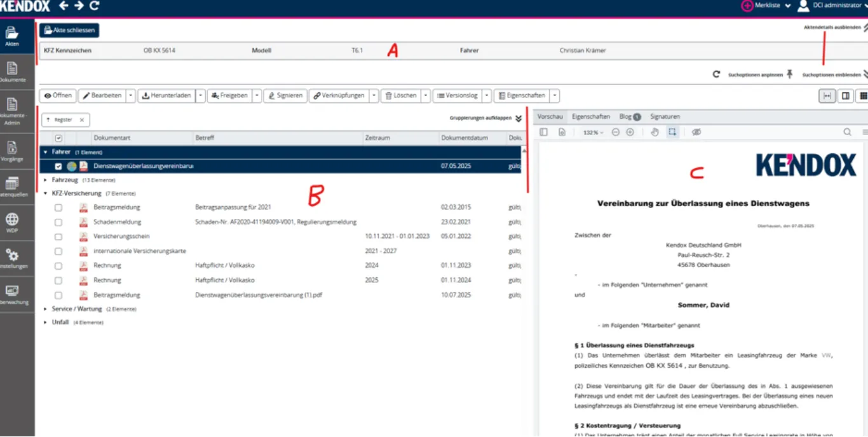The image size is (868, 437).
Task: Expand the Fahrzeug group
Action: pyautogui.click(x=46, y=180)
